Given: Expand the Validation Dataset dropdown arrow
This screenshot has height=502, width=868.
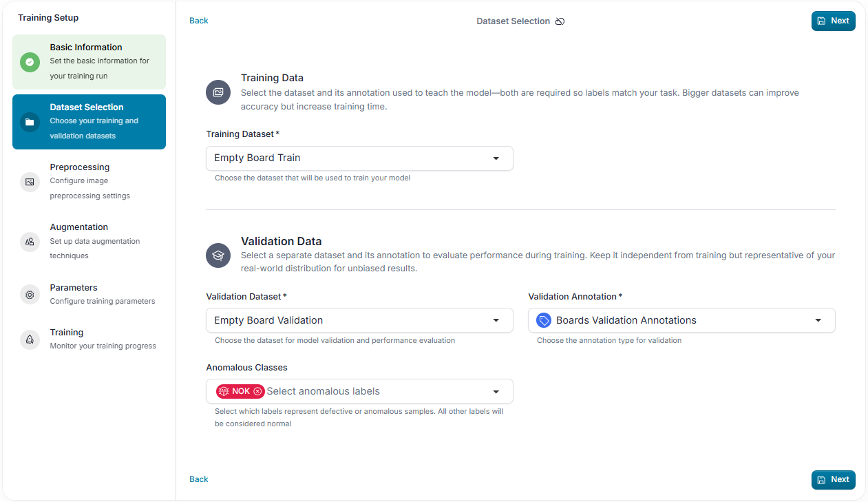Looking at the screenshot, I should tap(496, 321).
